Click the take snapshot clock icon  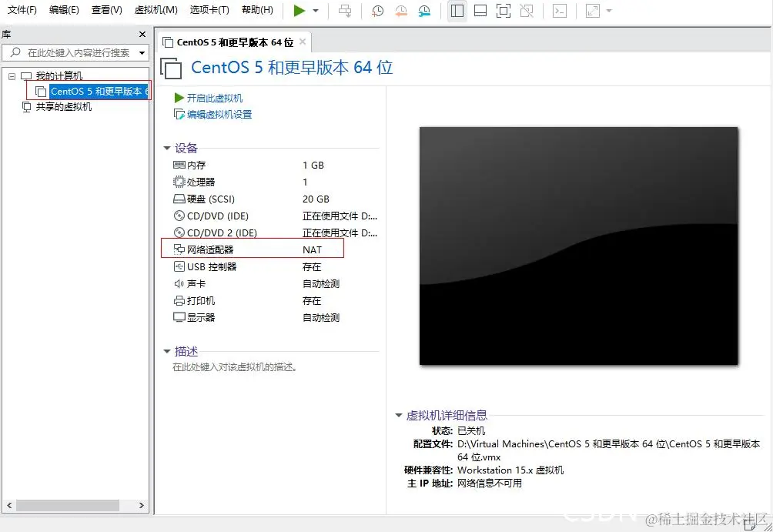pos(377,11)
